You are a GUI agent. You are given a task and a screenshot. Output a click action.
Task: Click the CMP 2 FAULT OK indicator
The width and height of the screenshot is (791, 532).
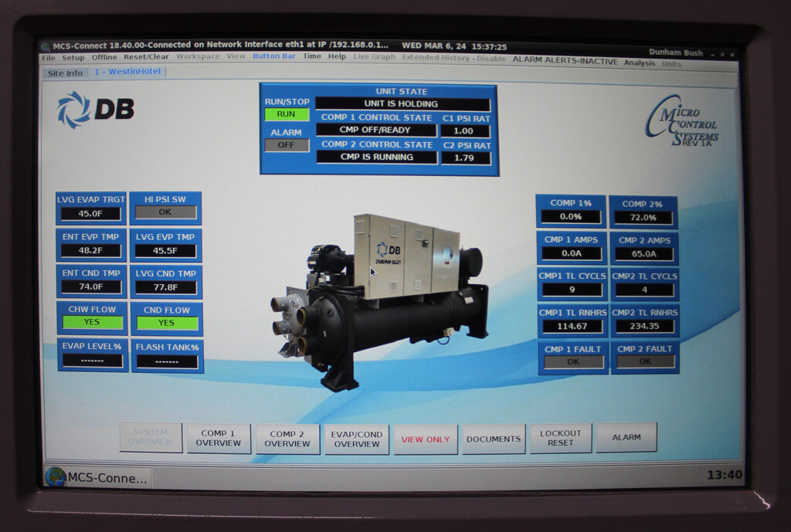coord(645,361)
